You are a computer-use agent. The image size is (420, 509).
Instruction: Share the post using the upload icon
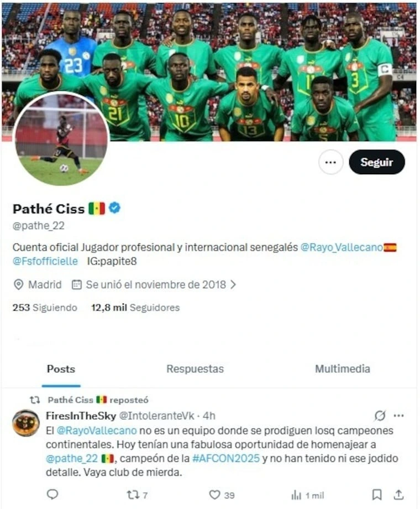tap(398, 495)
